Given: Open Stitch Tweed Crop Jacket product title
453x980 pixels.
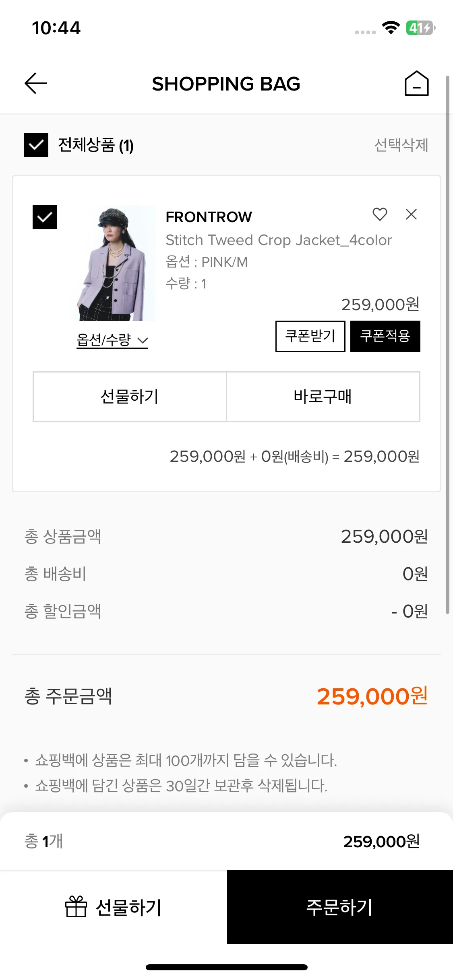Looking at the screenshot, I should click(279, 240).
